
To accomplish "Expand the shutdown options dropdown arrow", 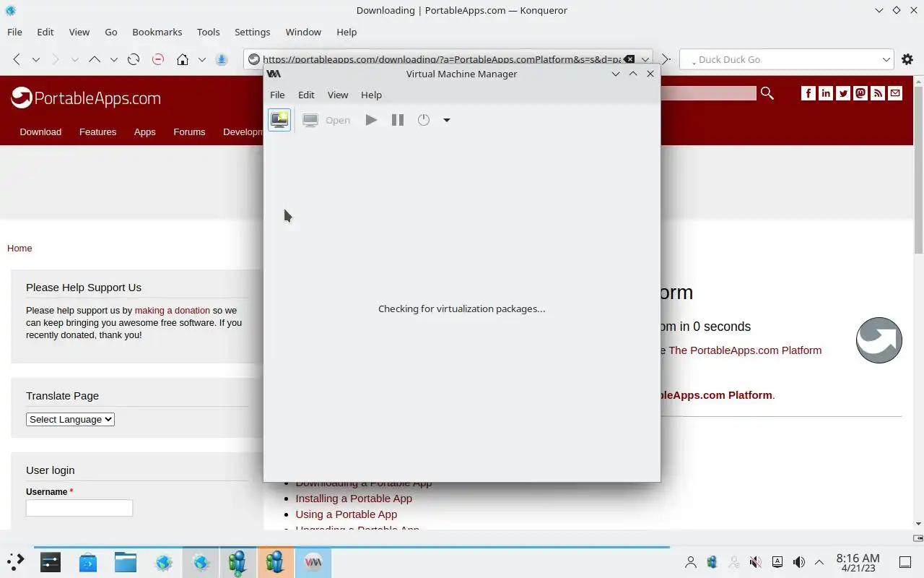I will pos(447,120).
